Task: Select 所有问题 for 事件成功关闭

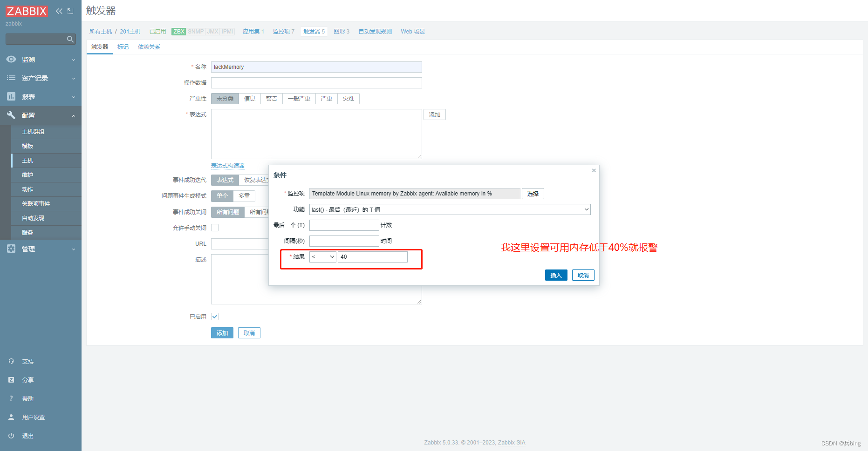Action: click(x=228, y=212)
